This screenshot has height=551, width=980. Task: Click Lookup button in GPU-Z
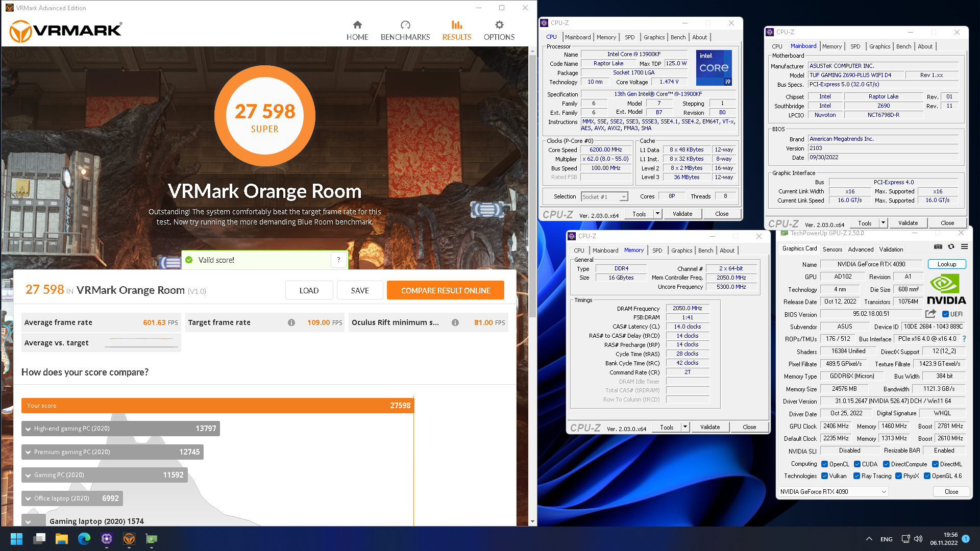tap(947, 264)
